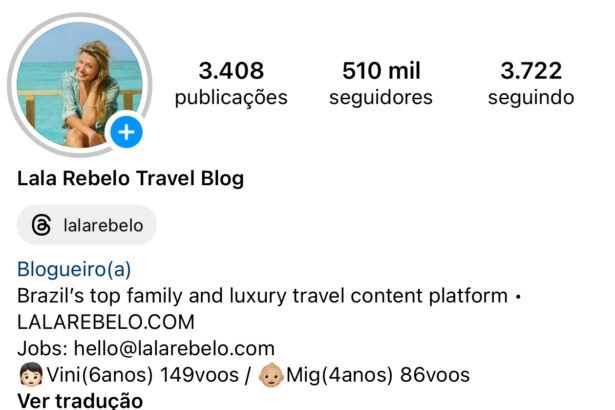This screenshot has width=615, height=410.
Task: Open the profile picture thumbnail
Action: point(80,85)
